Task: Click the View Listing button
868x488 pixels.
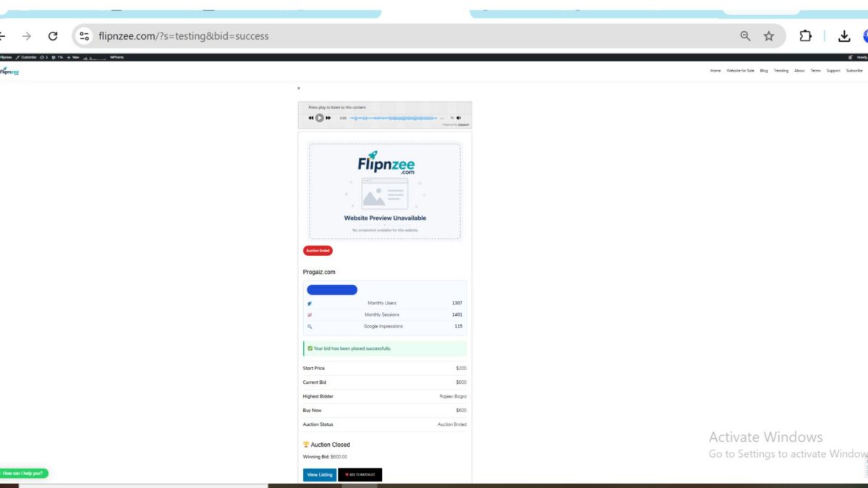Action: tap(320, 475)
